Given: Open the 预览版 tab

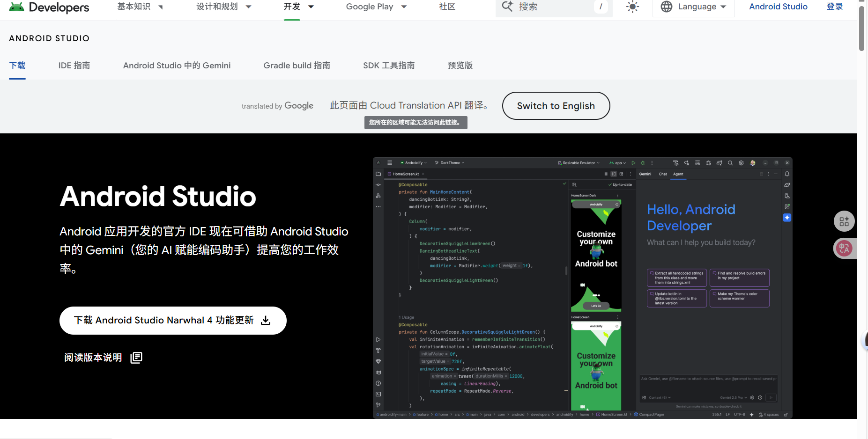Looking at the screenshot, I should click(x=460, y=66).
